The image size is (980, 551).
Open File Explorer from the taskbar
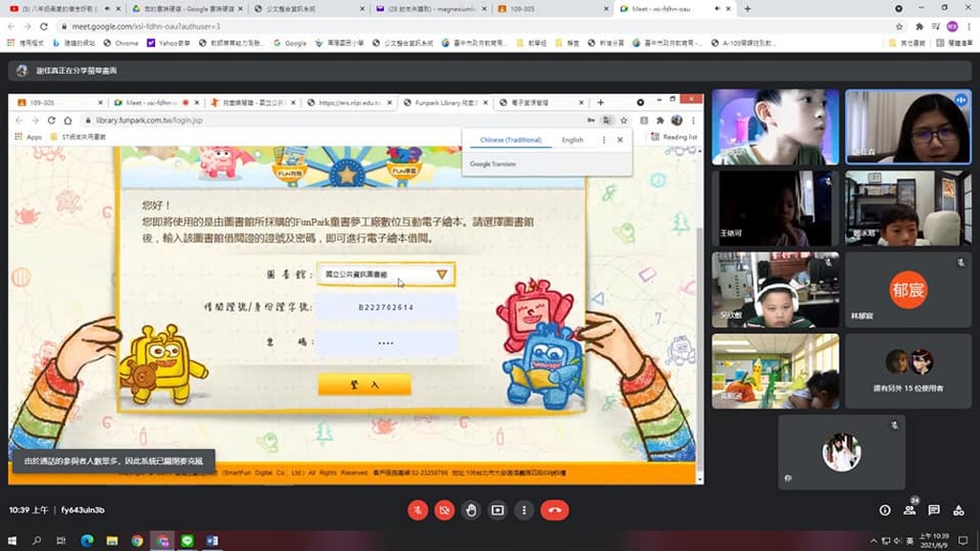tap(112, 540)
